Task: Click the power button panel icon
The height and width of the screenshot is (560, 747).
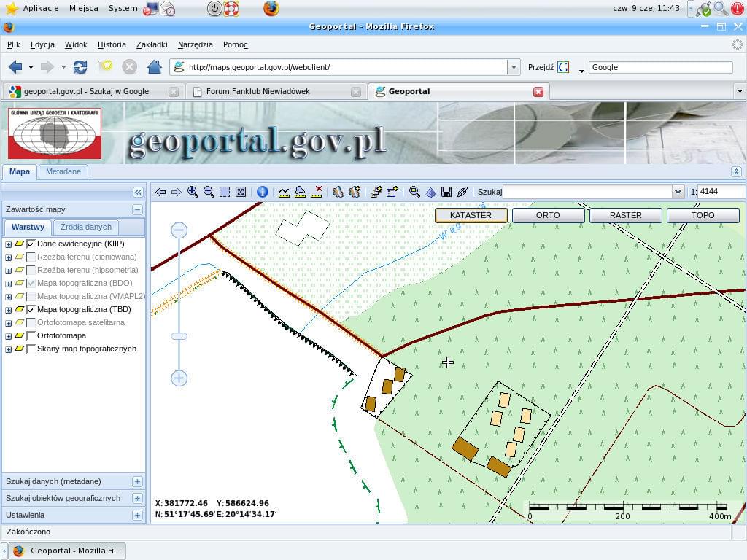Action: pyautogui.click(x=214, y=9)
